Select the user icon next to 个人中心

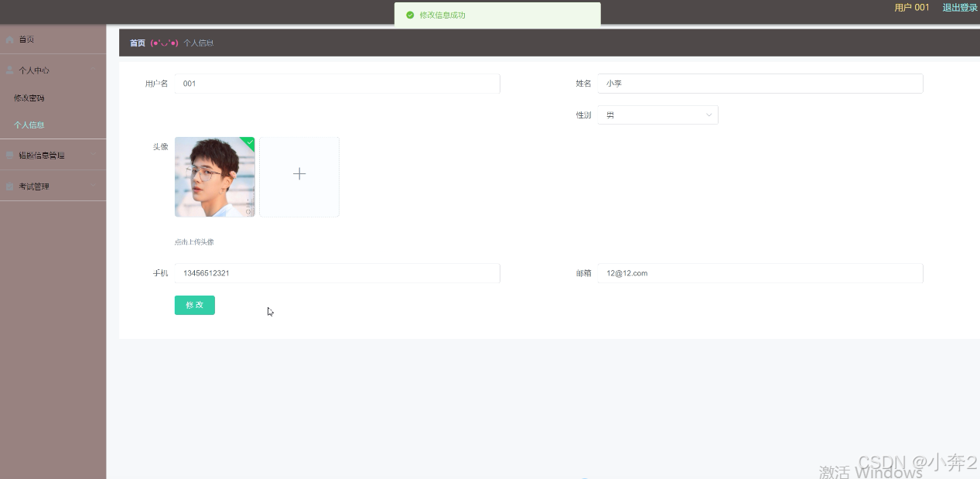(9, 69)
